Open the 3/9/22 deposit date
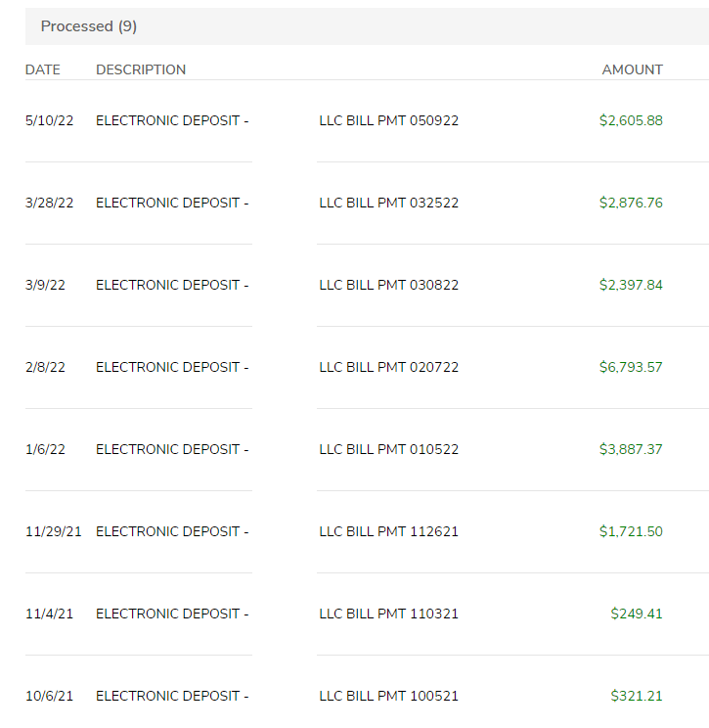Screen dimensions: 709x728 [45, 285]
